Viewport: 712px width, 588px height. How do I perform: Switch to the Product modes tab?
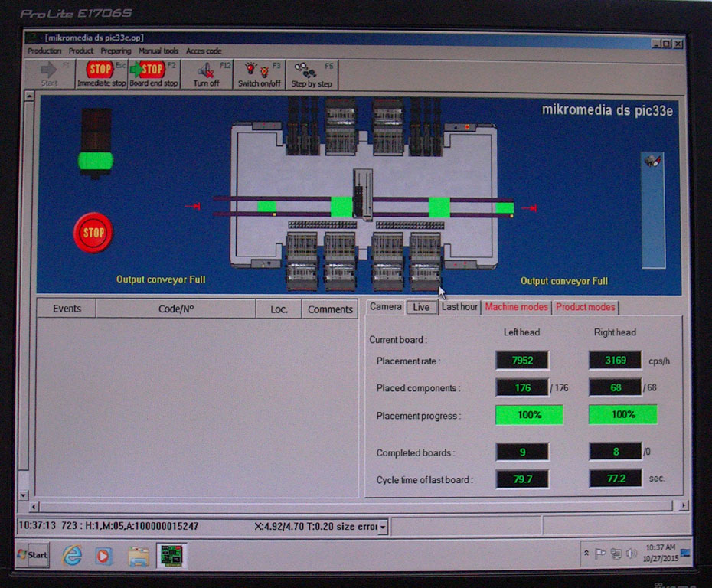(586, 307)
